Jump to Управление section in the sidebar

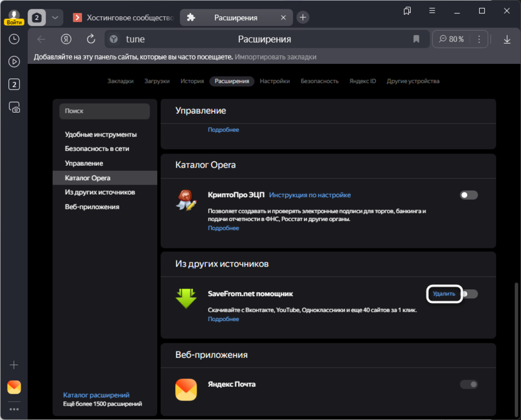click(84, 163)
